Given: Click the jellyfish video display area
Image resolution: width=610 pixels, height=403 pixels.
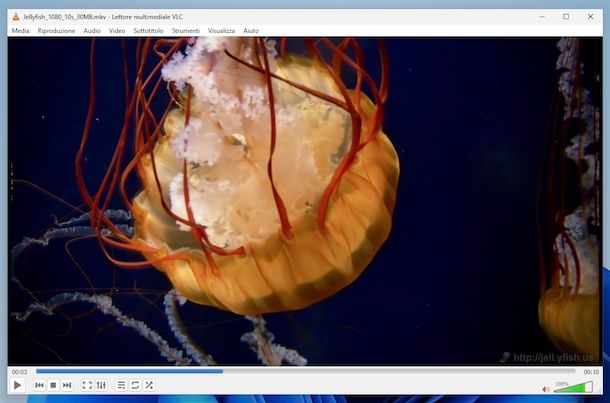Looking at the screenshot, I should tap(305, 201).
